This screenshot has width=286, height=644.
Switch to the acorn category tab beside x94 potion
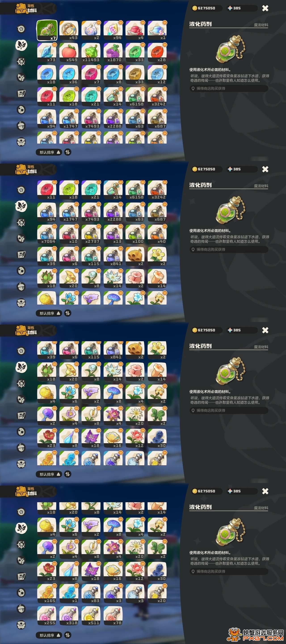pyautogui.click(x=21, y=125)
